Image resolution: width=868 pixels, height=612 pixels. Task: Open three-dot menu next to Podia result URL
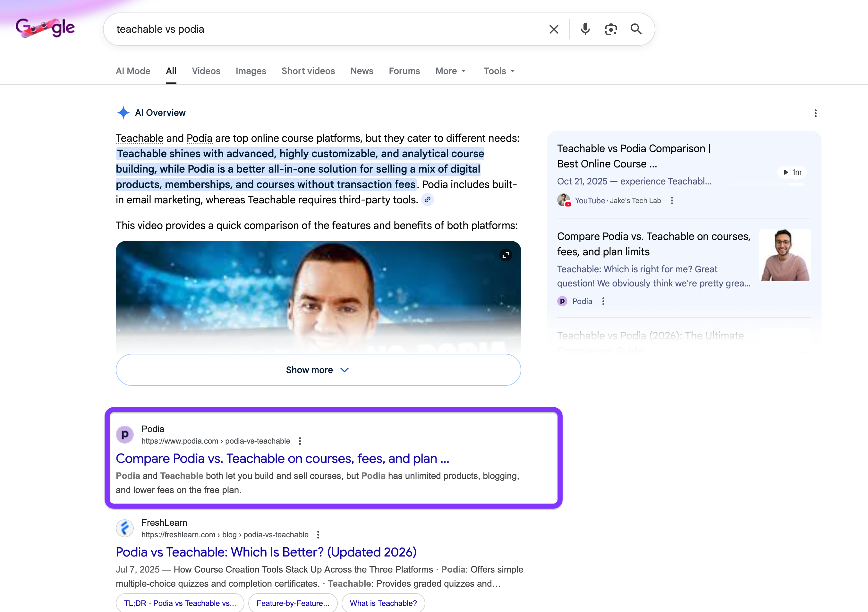(x=300, y=441)
